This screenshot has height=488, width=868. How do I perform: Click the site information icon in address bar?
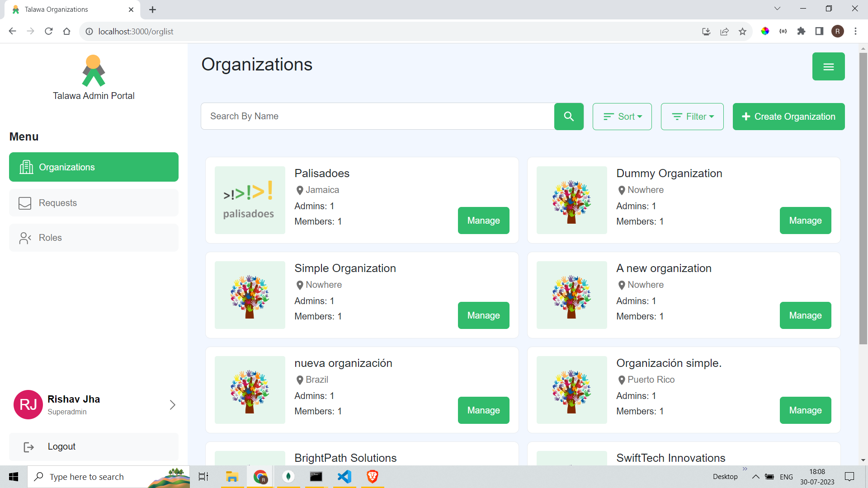[89, 32]
